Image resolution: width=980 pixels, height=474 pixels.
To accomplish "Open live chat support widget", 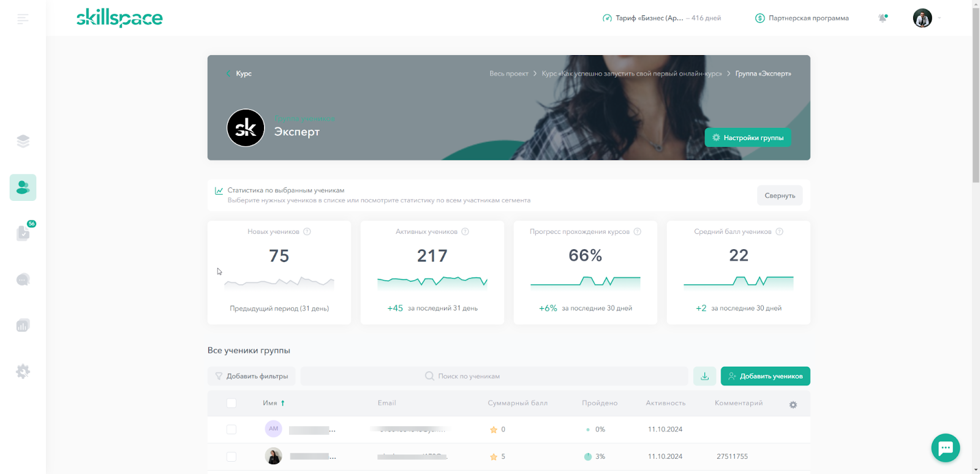I will click(946, 448).
